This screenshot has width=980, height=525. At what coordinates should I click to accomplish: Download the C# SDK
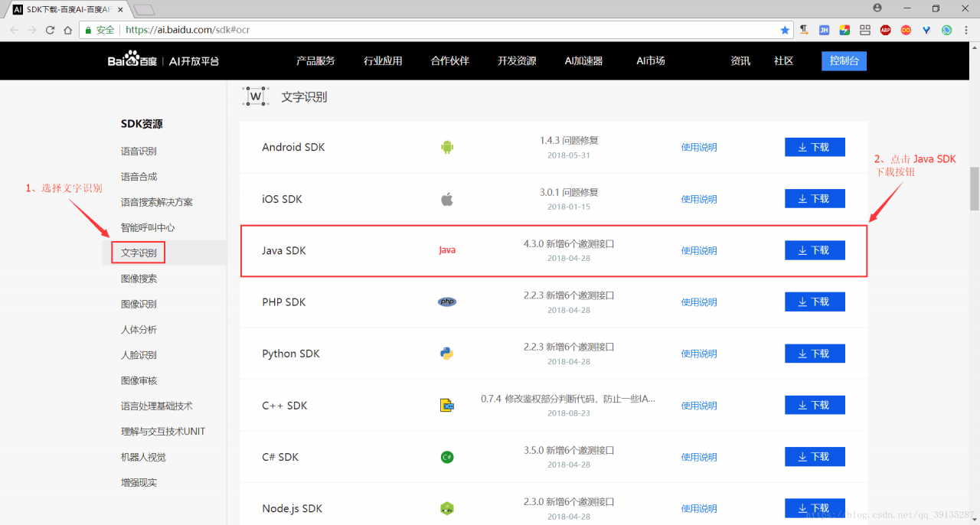(815, 457)
